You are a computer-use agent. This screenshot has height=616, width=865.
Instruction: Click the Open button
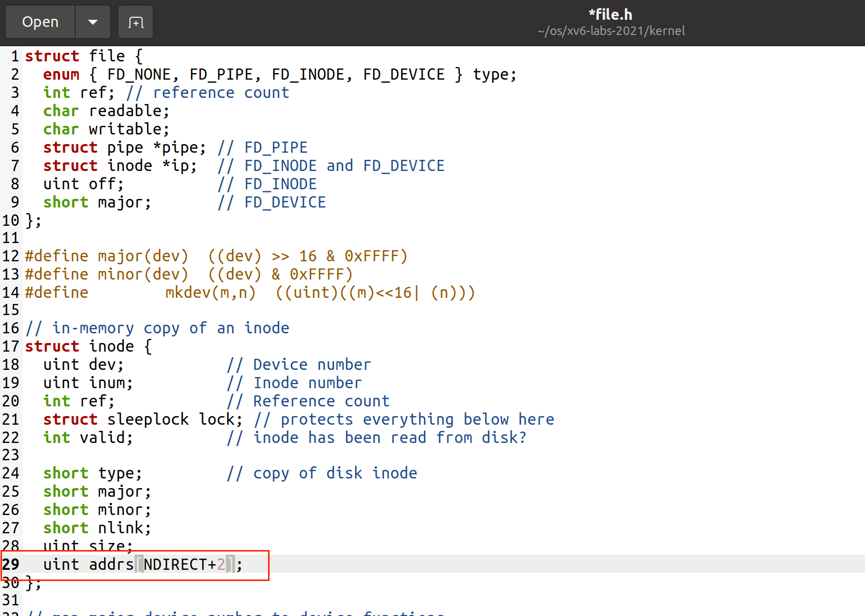coord(40,22)
